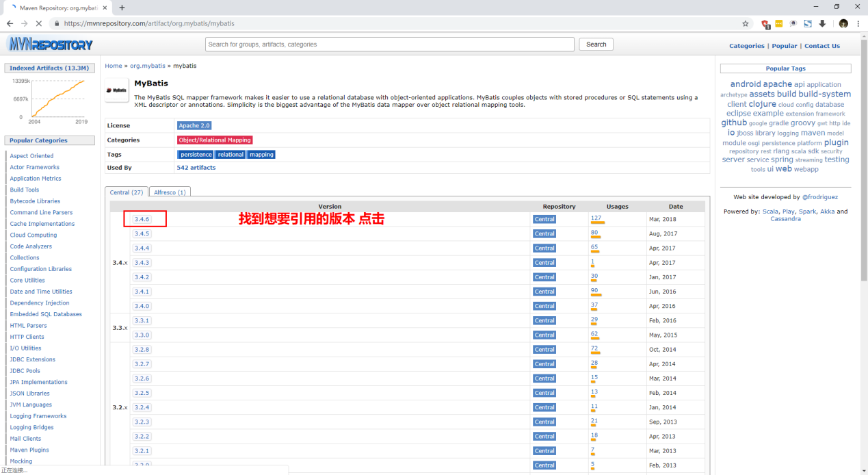Open org.mybatis breadcrumb link

click(148, 66)
